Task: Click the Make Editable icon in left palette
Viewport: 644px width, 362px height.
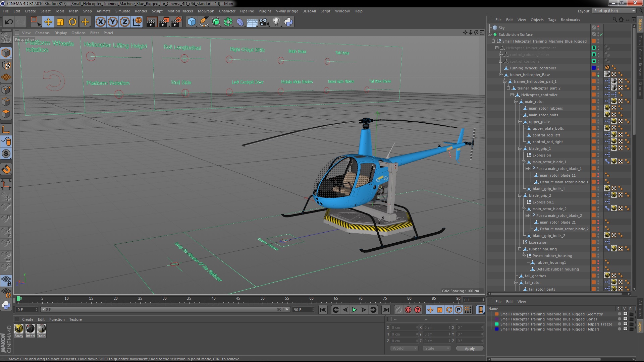Action: click(x=6, y=38)
